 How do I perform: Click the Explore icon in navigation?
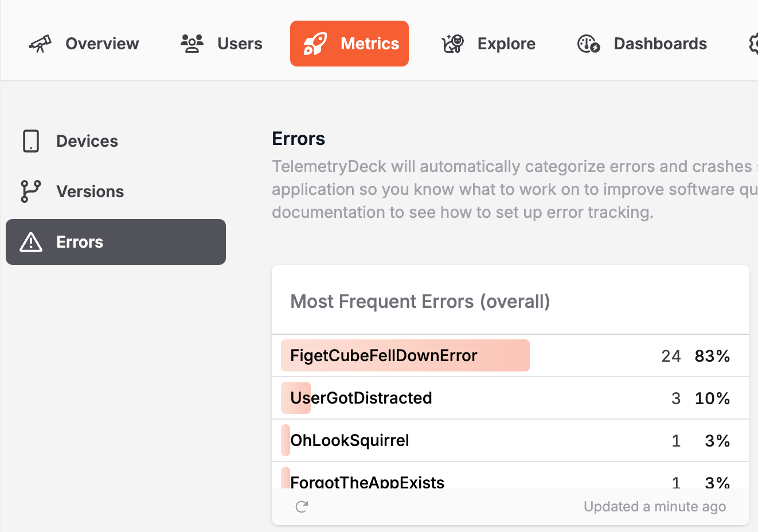click(452, 44)
